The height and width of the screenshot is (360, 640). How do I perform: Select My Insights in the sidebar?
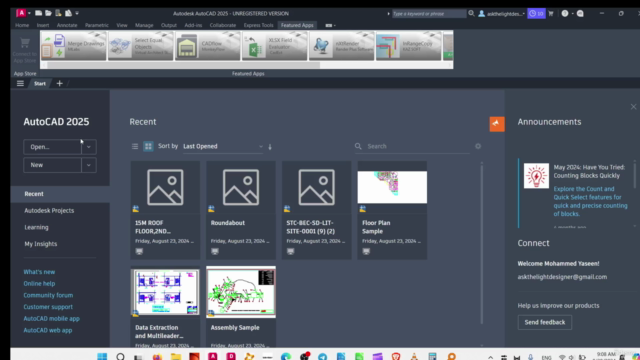(x=41, y=244)
